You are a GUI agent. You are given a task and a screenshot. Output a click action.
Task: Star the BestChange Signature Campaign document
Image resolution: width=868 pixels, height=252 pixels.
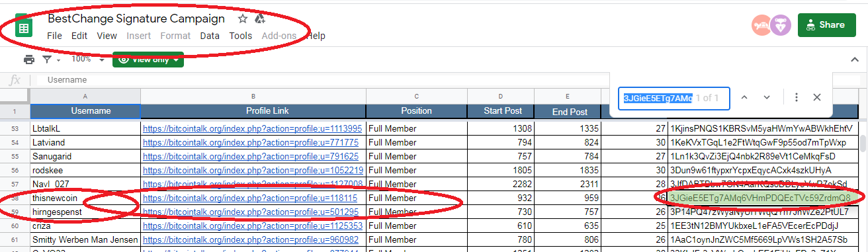[243, 19]
